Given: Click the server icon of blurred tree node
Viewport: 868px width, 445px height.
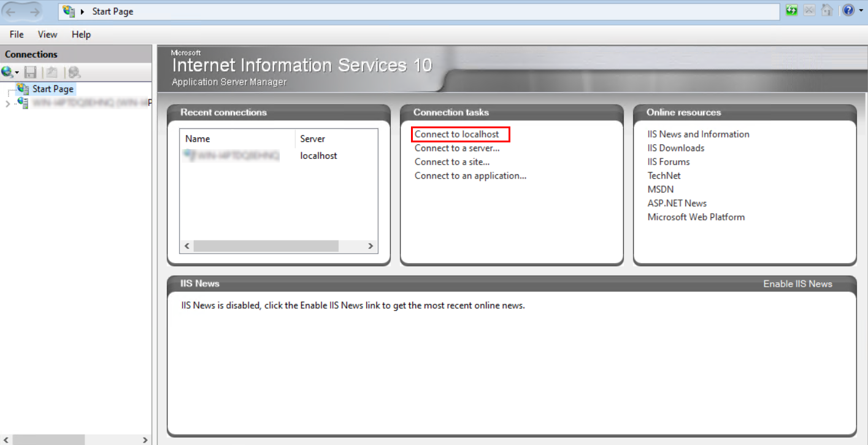Looking at the screenshot, I should (23, 103).
